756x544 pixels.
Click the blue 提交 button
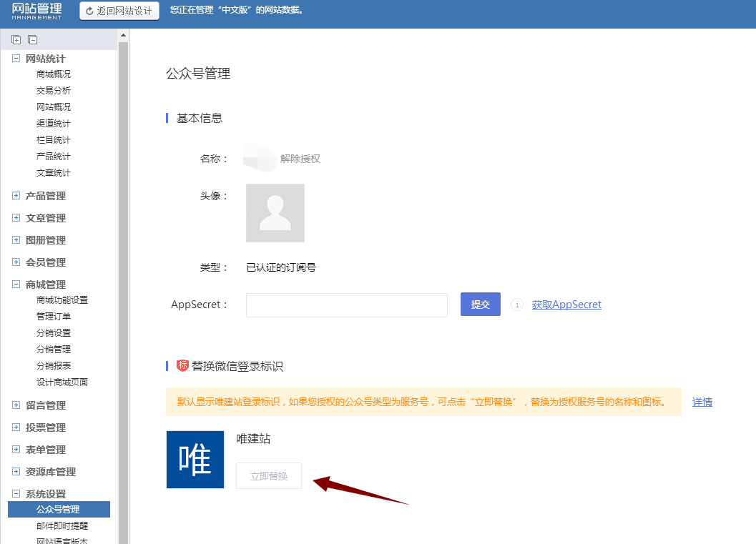tap(480, 305)
